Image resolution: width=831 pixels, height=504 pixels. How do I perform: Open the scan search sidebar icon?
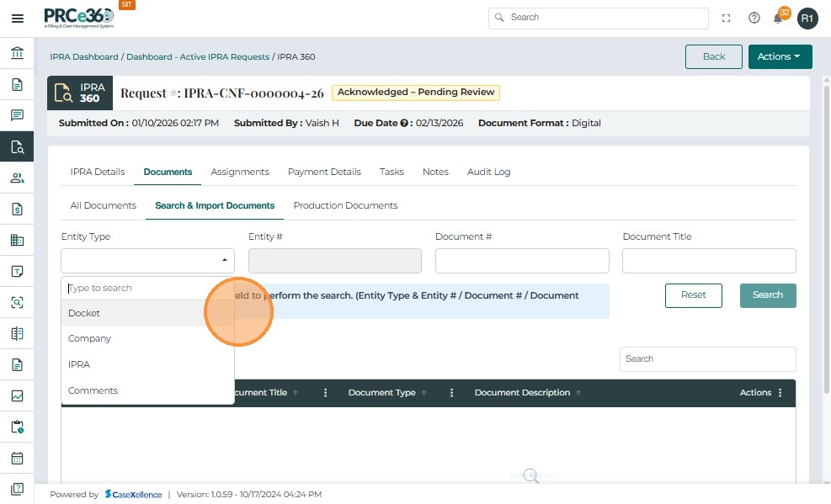point(17,302)
